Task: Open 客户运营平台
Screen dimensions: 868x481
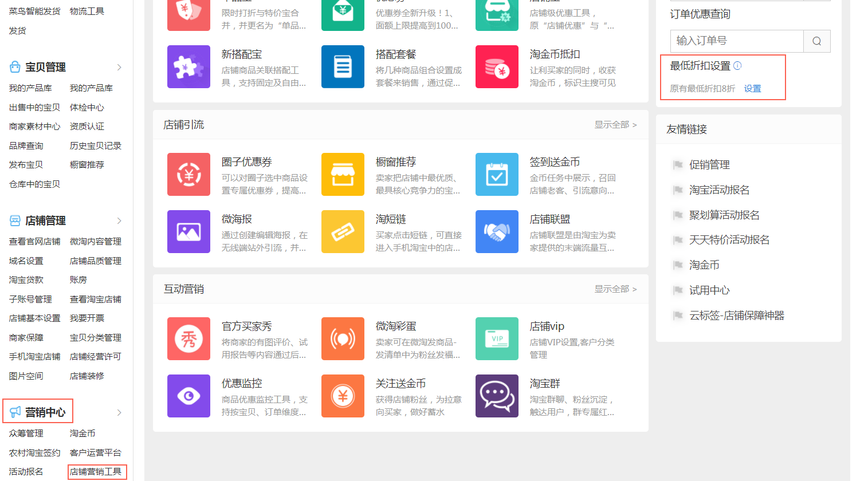Action: (96, 453)
